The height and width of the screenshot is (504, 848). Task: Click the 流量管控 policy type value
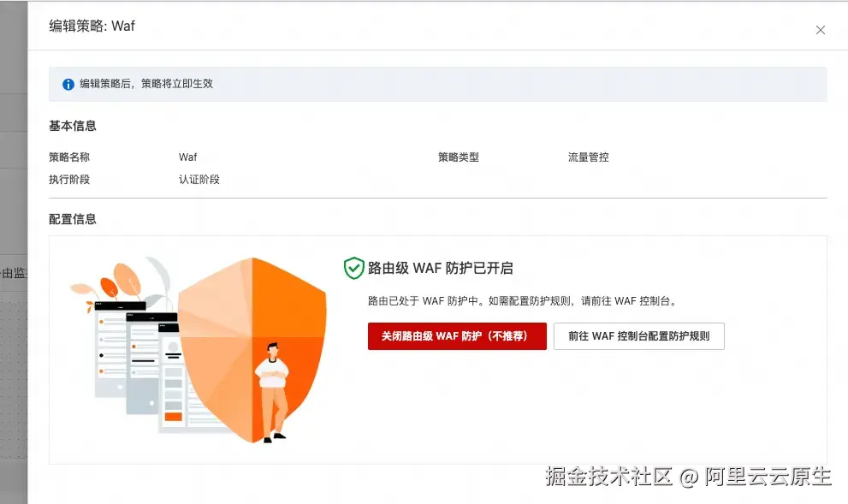[588, 157]
